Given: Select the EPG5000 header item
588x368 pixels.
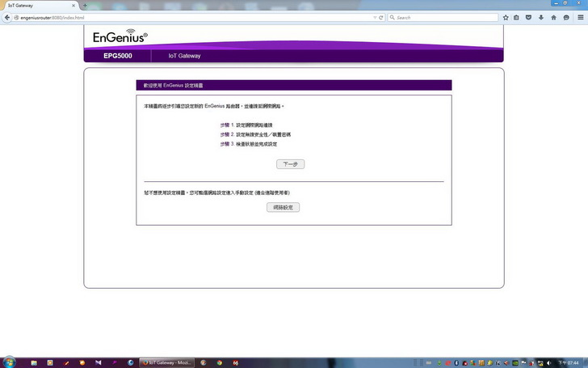Looking at the screenshot, I should 118,56.
